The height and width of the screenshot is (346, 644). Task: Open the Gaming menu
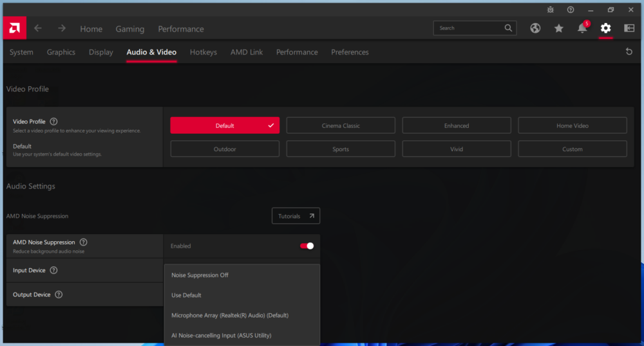130,29
